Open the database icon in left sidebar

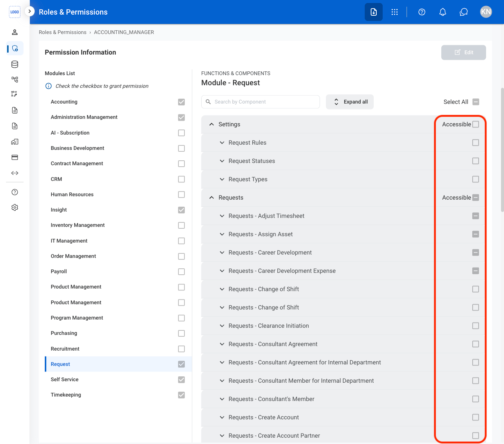tap(15, 64)
